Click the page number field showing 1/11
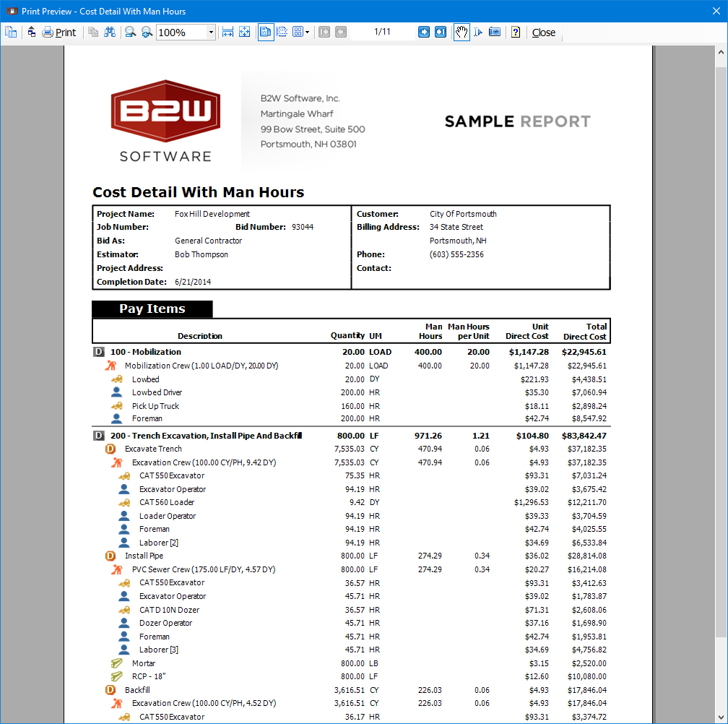 point(382,32)
